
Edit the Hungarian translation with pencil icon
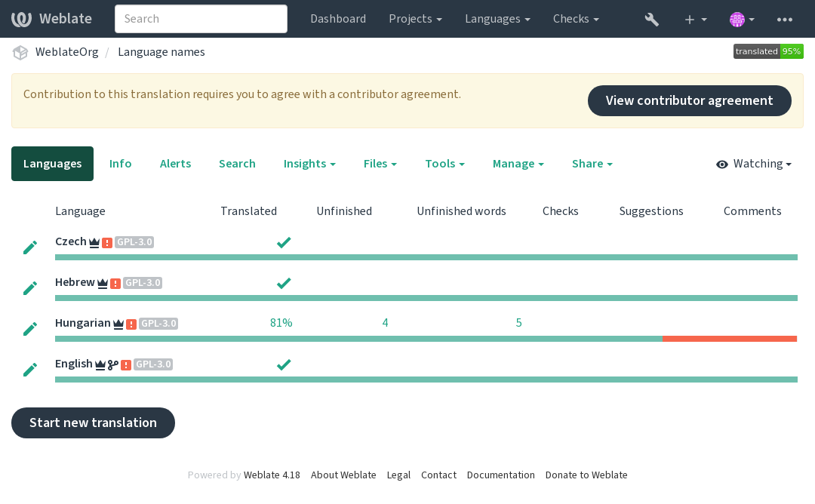tap(30, 328)
